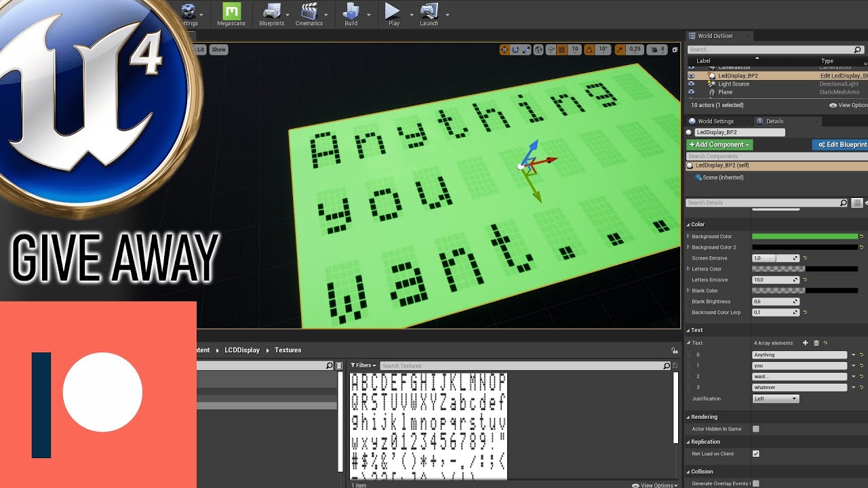Select the rotate gizmo mode
The image size is (868, 488).
point(515,49)
